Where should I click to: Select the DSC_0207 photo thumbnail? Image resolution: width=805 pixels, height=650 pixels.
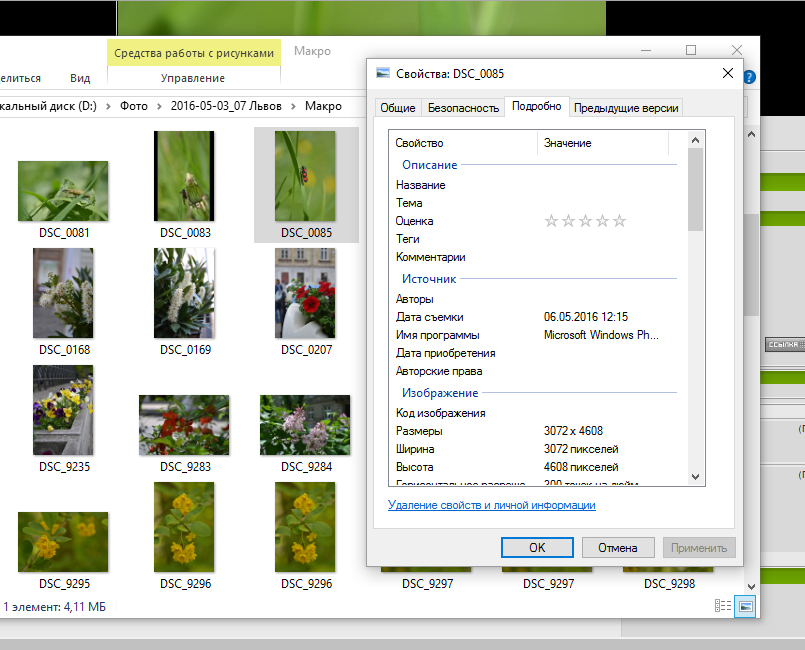[305, 294]
